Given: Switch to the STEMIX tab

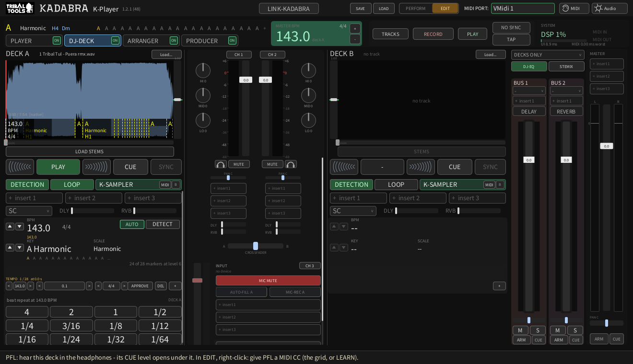Looking at the screenshot, I should [x=566, y=67].
